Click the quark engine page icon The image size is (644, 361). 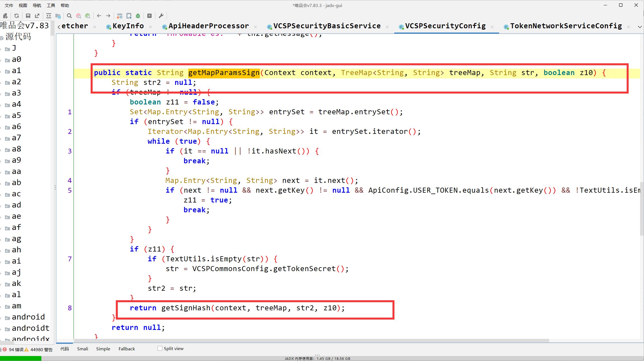[x=129, y=16]
